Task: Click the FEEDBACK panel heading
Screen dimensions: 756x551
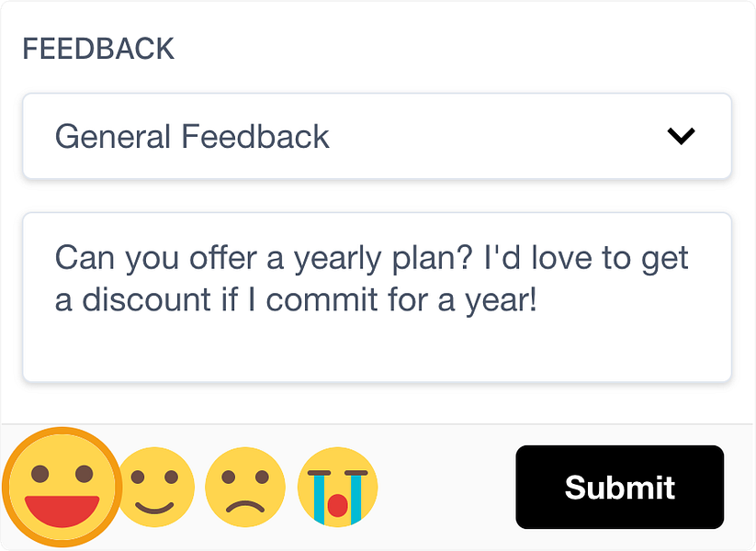Action: 98,49
